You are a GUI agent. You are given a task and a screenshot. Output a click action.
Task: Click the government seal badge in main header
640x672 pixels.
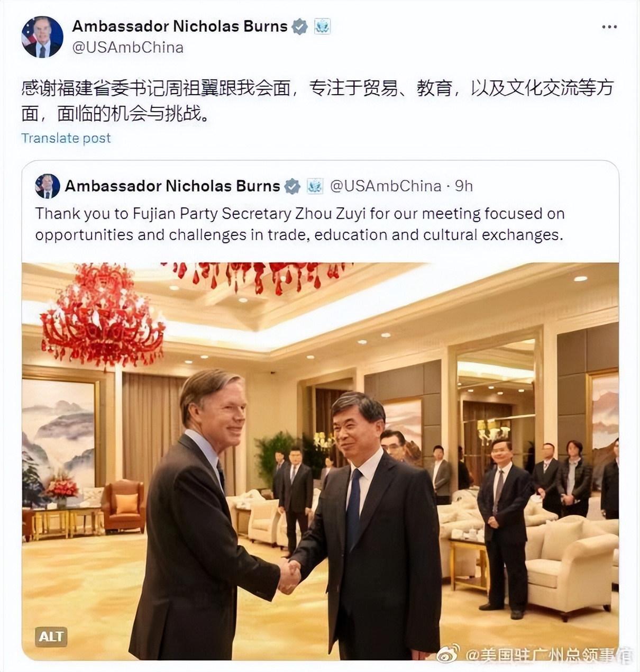pyautogui.click(x=323, y=26)
